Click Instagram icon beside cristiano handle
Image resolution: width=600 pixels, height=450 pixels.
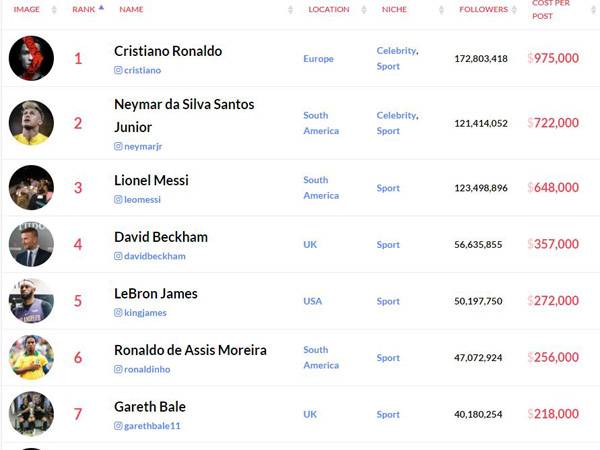(x=118, y=70)
